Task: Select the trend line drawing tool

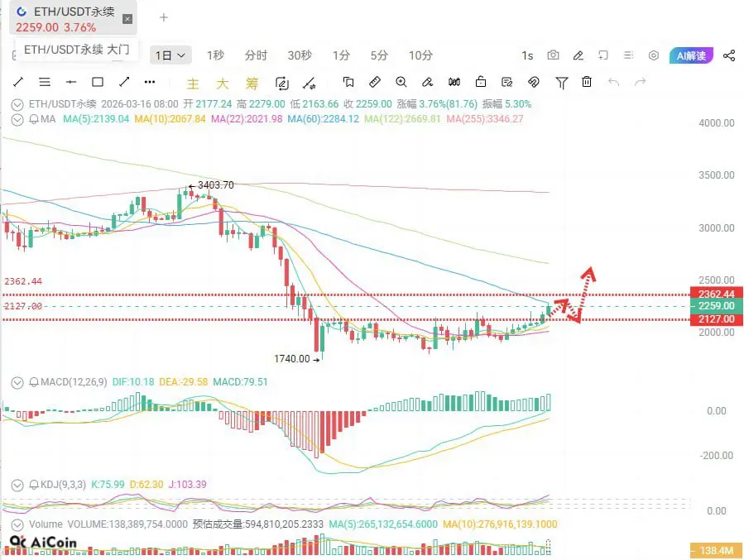Action: point(18,82)
